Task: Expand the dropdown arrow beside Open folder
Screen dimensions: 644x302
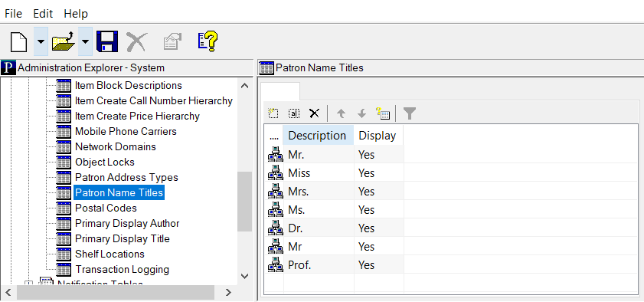Action: click(x=85, y=41)
